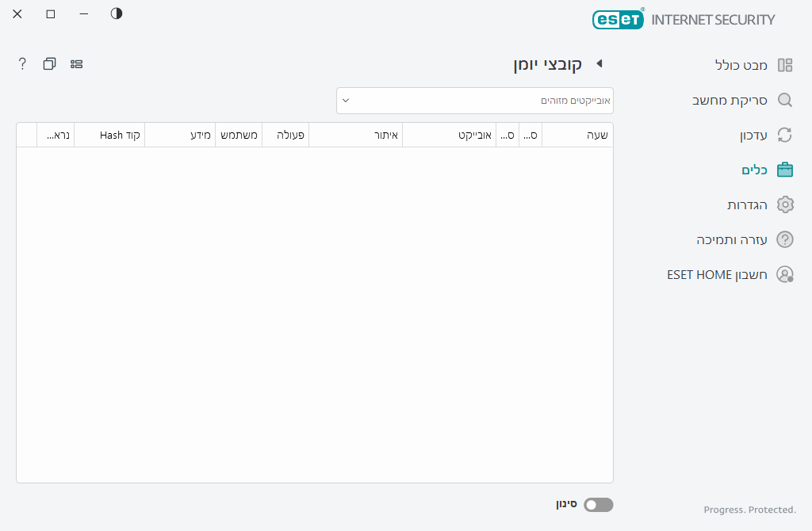This screenshot has height=531, width=812.
Task: Click the ESET logo
Action: coord(618,19)
